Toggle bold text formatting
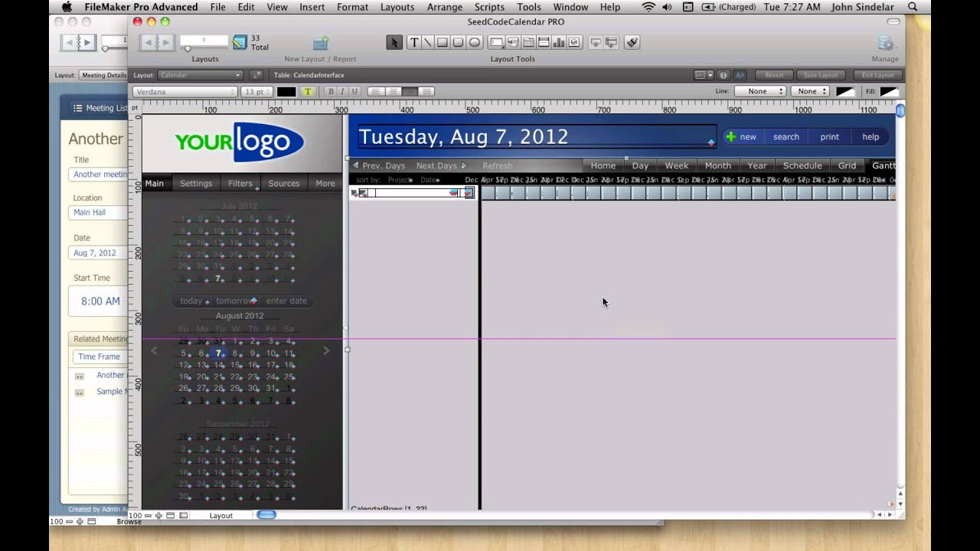The width and height of the screenshot is (980, 551). 331,92
